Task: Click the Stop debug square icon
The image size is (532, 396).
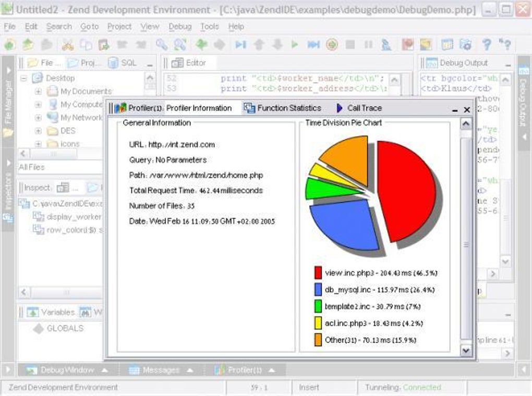Action: 350,44
